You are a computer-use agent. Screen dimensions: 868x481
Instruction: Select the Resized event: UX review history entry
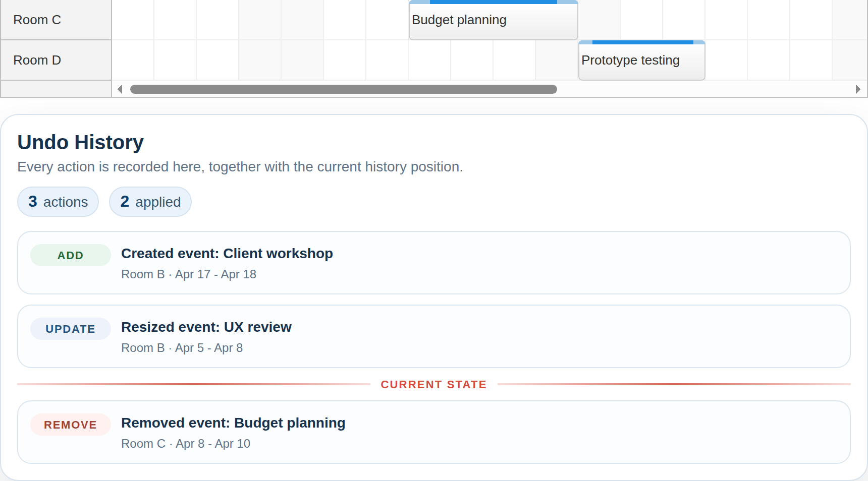[x=433, y=336]
